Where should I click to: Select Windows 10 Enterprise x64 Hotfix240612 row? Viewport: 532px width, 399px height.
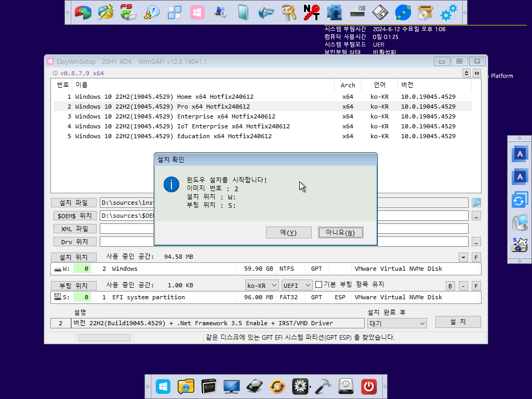[262, 116]
